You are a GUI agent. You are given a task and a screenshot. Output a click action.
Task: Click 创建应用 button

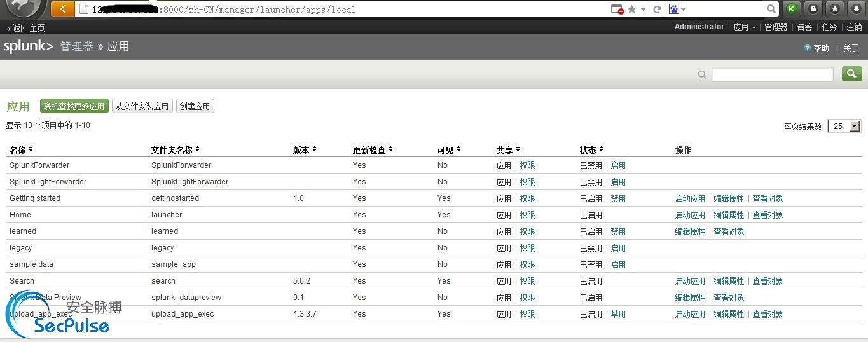195,106
